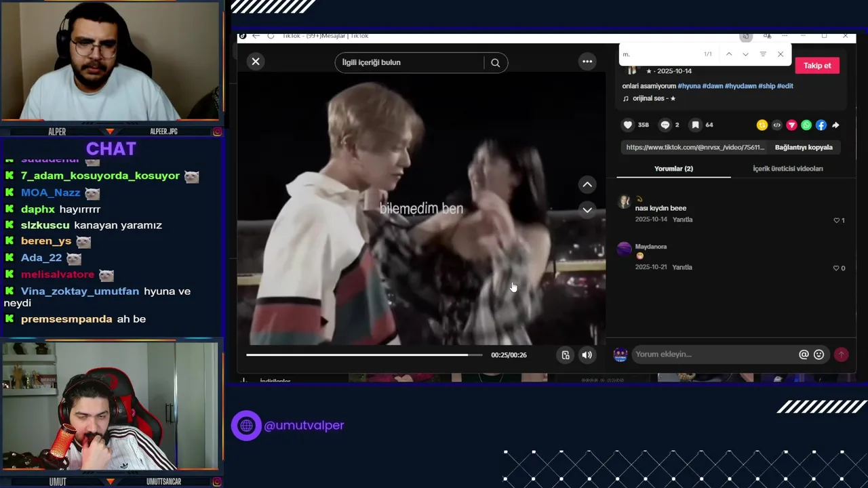Image resolution: width=868 pixels, height=488 pixels.
Task: Open the #ship hashtag
Action: [x=766, y=86]
